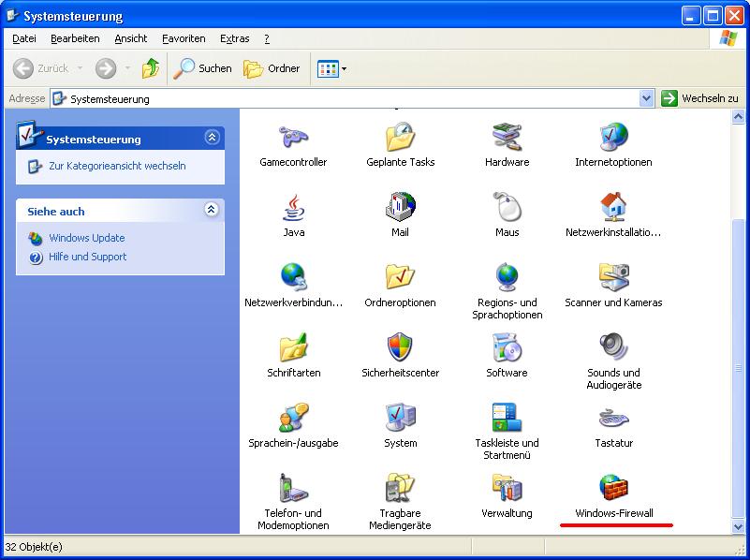
Task: Open the Schriftarten folder icon
Action: [x=293, y=347]
